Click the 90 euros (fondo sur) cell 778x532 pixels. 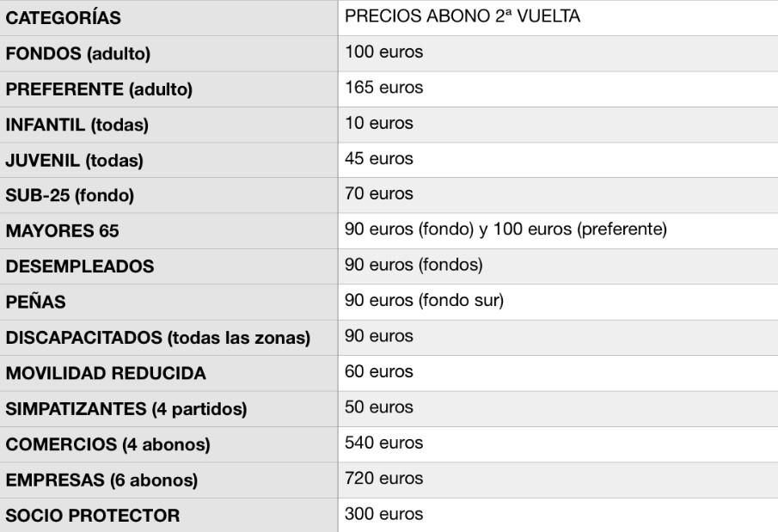[424, 301]
